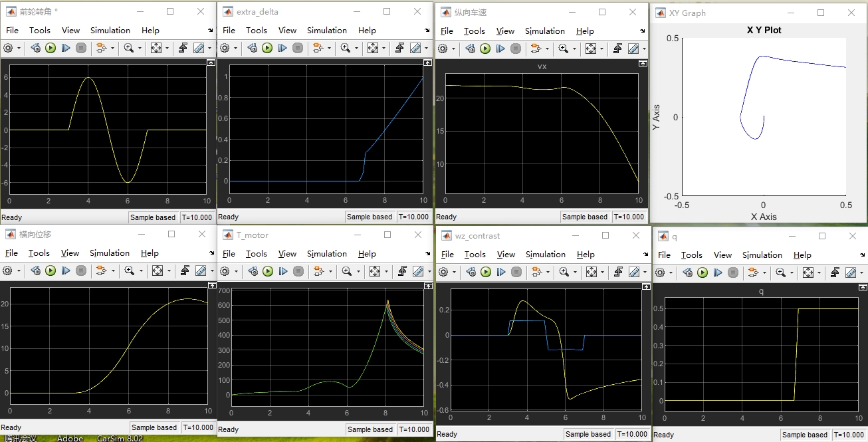This screenshot has height=442, width=868.
Task: Toggle maximize axes icon in wz_contrast plot
Action: [x=646, y=286]
